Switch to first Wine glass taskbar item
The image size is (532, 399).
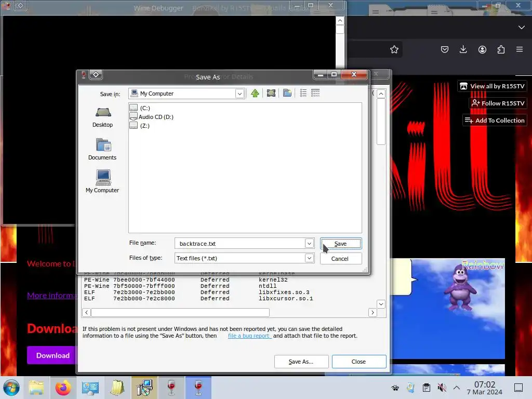click(x=171, y=388)
